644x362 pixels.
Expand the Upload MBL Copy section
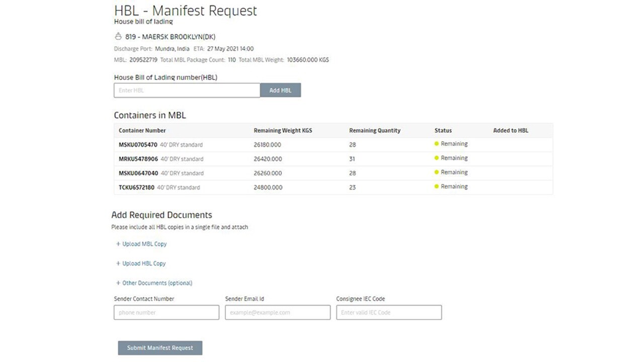click(144, 244)
